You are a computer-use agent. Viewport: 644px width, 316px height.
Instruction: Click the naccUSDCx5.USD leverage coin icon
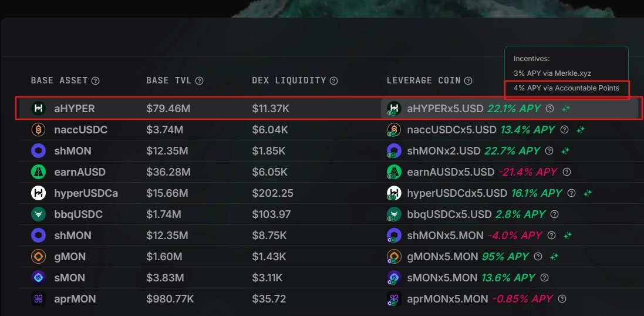point(394,130)
